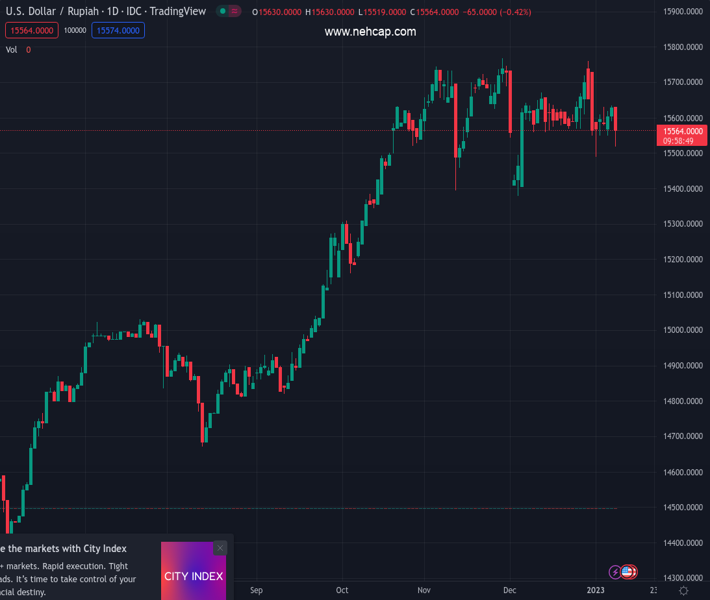
Task: Click the current price label 15564.0000 on axis
Action: (x=681, y=131)
